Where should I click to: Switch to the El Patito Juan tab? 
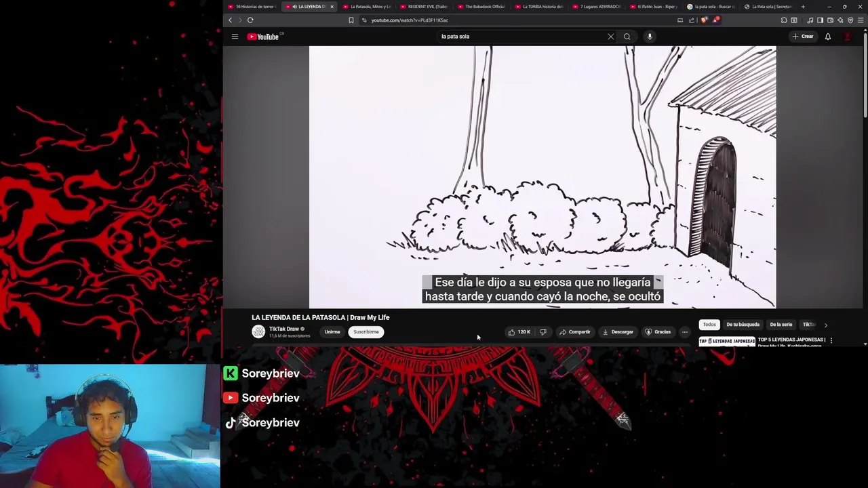tap(654, 7)
